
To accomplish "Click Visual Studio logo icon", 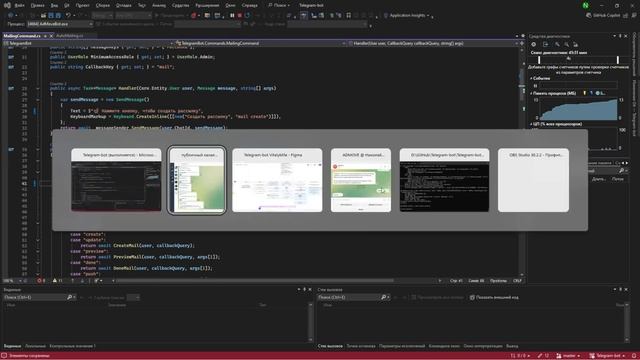I will (7, 5).
